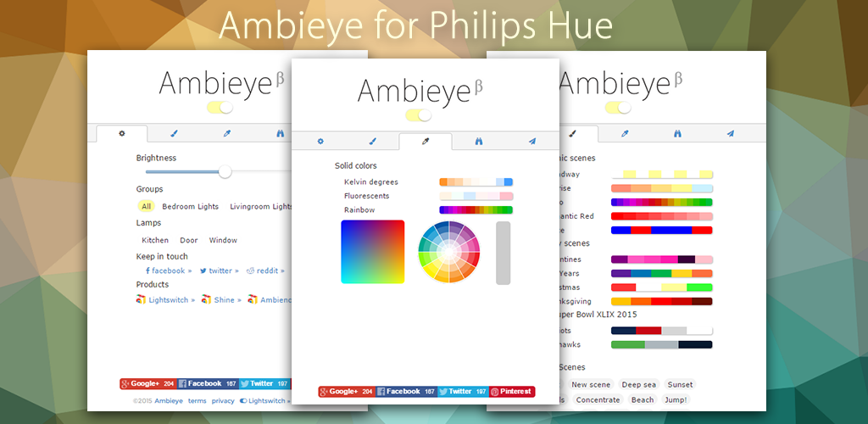The width and height of the screenshot is (868, 424).
Task: Select the Deep sea scene chip
Action: click(638, 384)
